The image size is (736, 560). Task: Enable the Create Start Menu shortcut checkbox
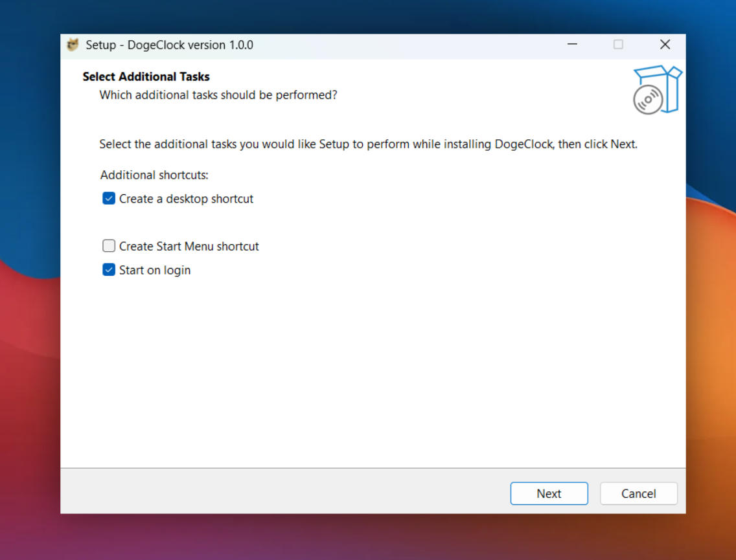109,246
